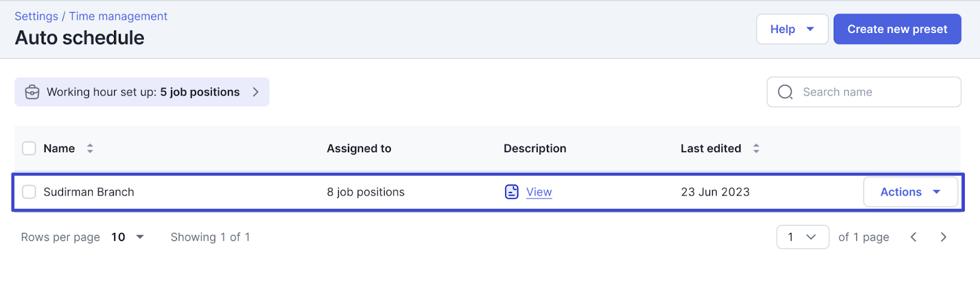Click the magnifier icon in the search box
The image size is (980, 290).
[x=785, y=92]
